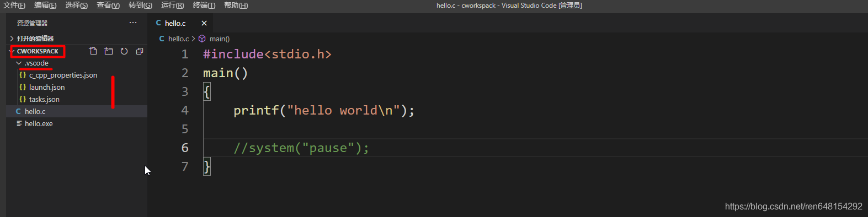Open the 查看(V) menu
The image size is (868, 217).
[108, 6]
